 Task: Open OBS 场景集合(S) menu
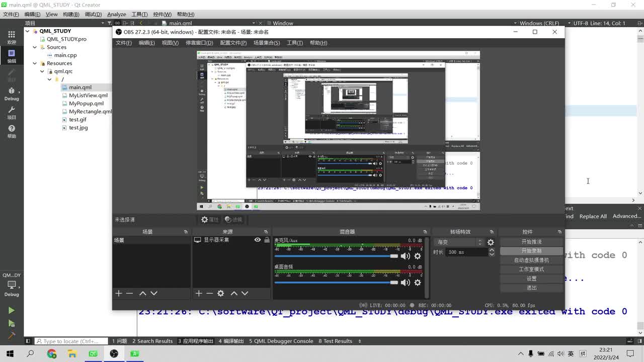[267, 43]
